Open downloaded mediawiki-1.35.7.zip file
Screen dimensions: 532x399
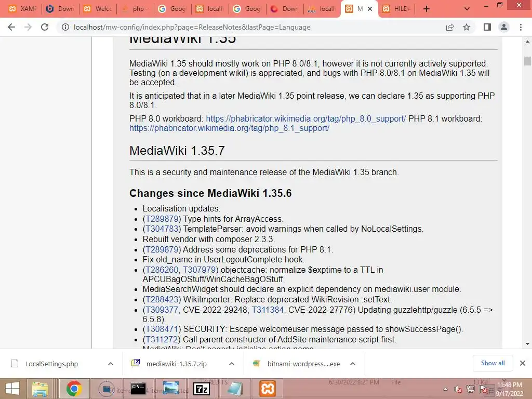(x=177, y=364)
